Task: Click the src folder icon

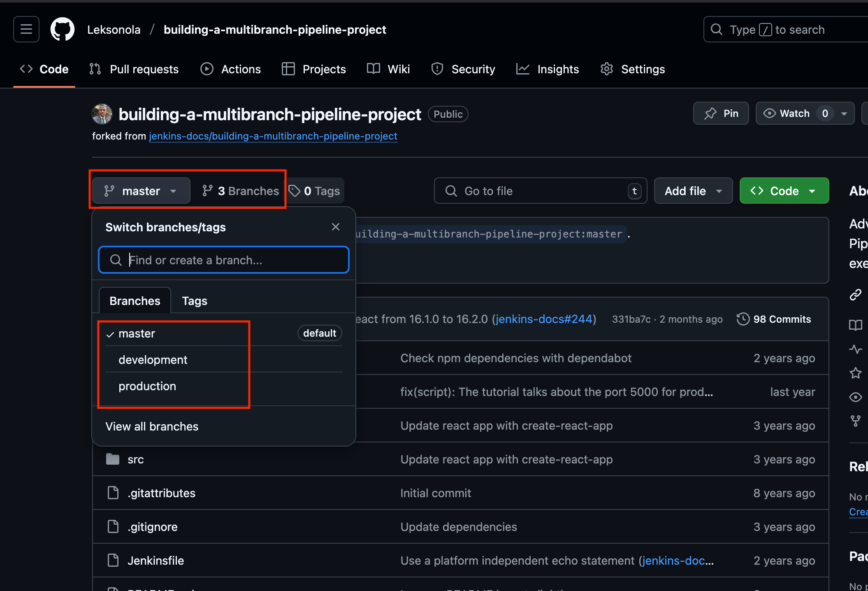Action: pos(113,459)
